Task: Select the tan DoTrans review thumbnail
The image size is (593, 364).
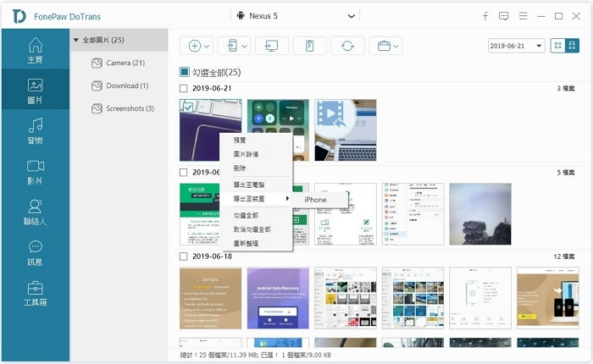Action: tap(210, 298)
